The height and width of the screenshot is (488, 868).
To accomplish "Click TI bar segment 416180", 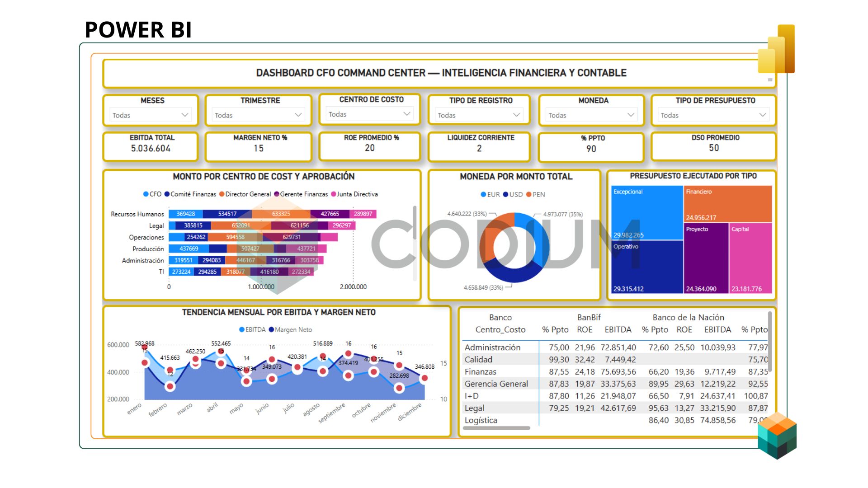I will 269,272.
